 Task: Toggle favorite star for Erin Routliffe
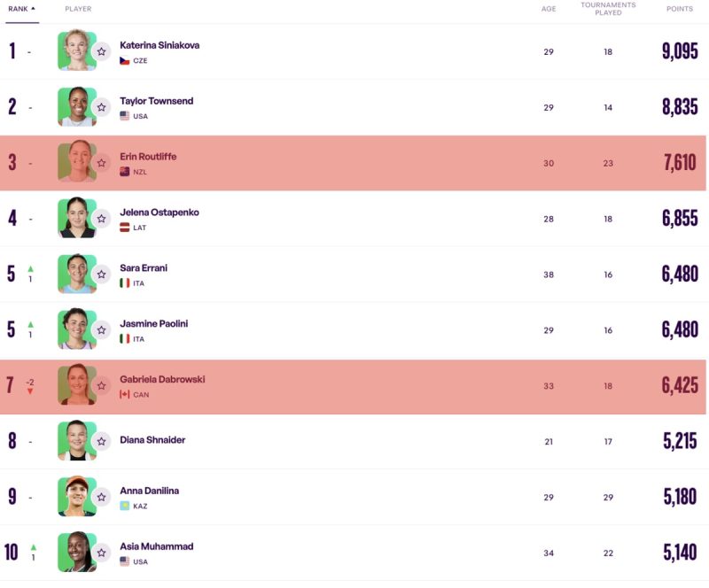pos(101,163)
